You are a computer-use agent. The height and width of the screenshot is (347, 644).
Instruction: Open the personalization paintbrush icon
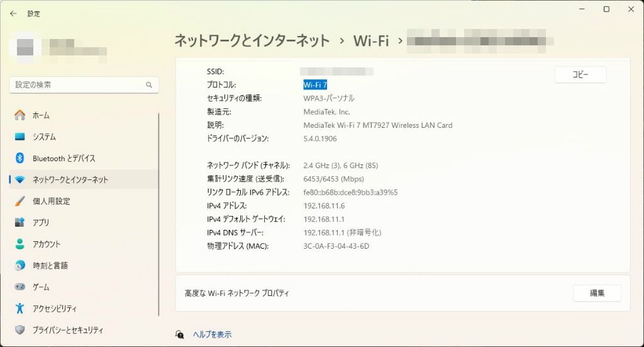pos(19,201)
